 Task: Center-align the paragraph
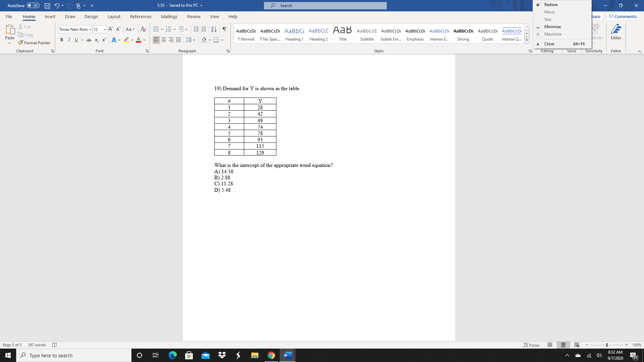164,40
